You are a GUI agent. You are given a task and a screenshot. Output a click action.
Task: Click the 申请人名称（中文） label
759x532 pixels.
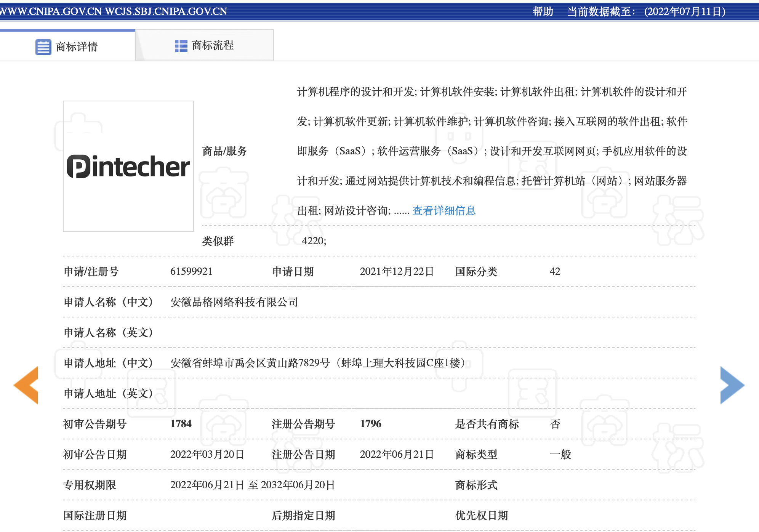tap(109, 302)
